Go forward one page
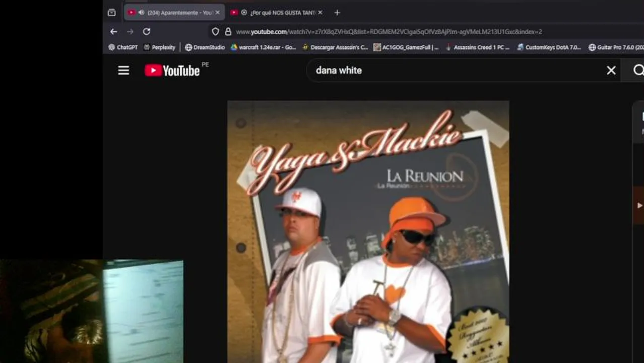This screenshot has height=363, width=644. [x=130, y=32]
